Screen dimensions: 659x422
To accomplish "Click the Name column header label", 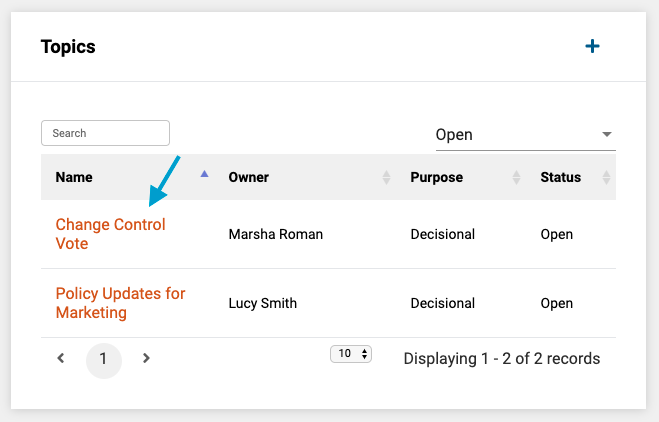I will 74,178.
